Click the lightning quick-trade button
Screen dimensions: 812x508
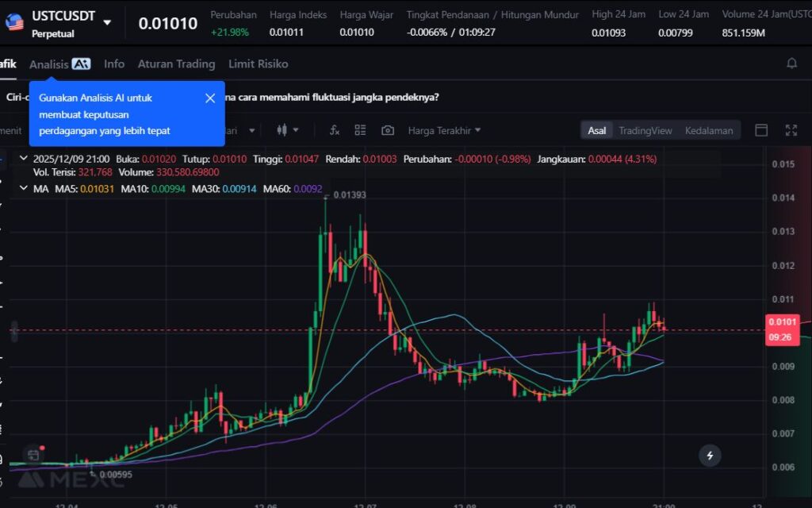coord(710,455)
